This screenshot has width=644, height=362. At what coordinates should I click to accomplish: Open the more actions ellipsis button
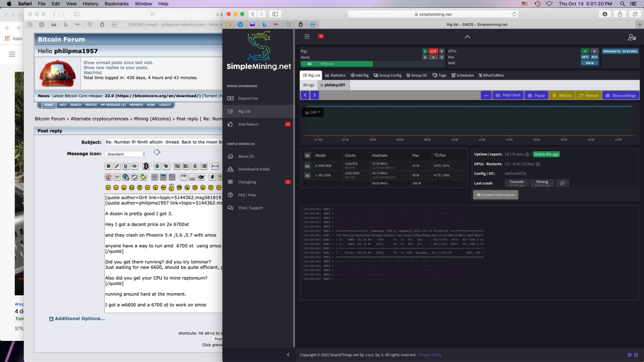click(486, 95)
